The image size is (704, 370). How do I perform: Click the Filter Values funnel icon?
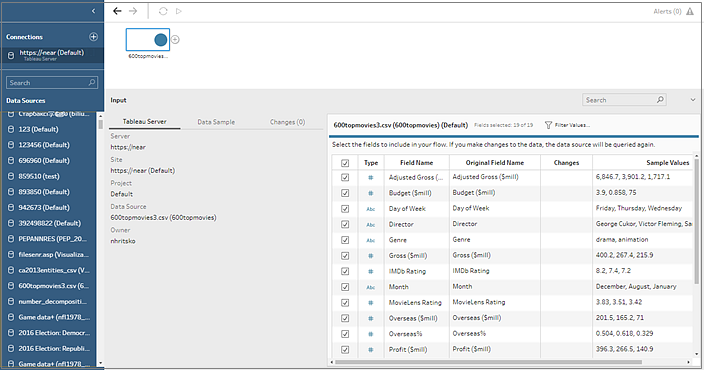[x=548, y=125]
